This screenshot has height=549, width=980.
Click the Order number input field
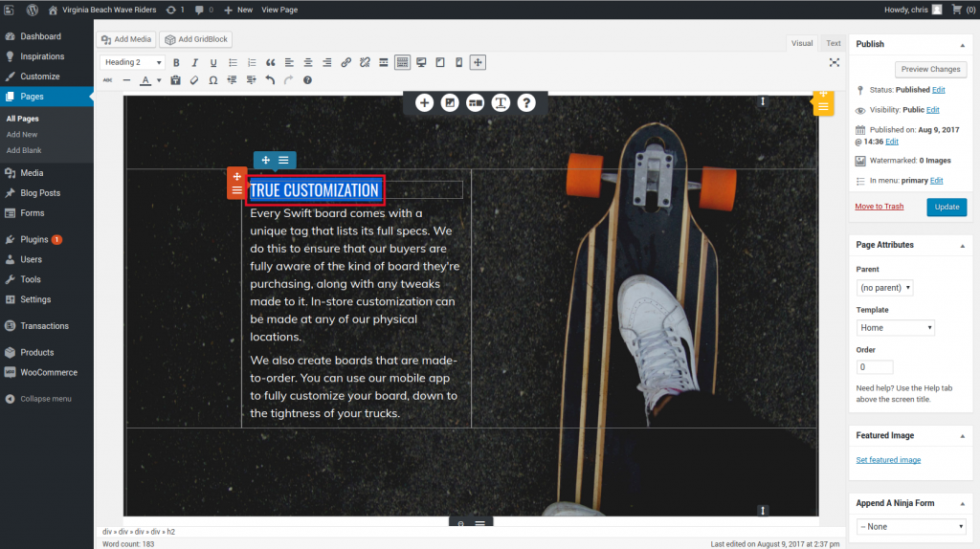(x=875, y=367)
